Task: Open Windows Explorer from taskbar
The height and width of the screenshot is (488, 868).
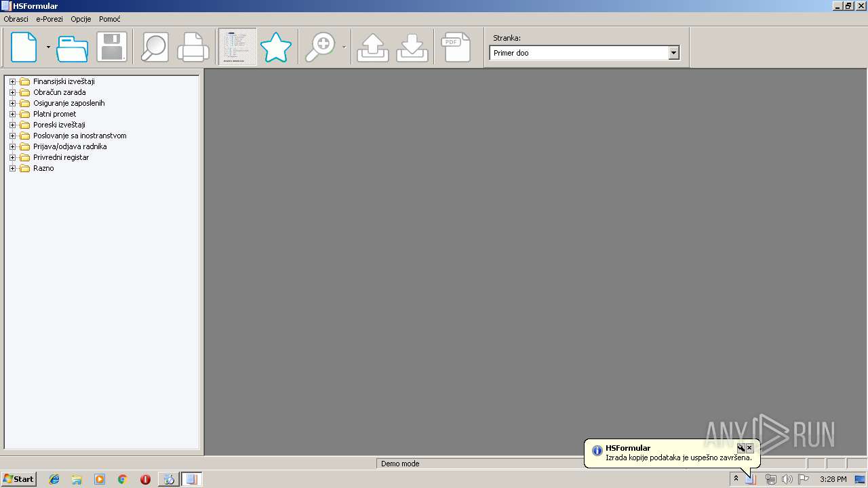Action: pyautogui.click(x=77, y=479)
